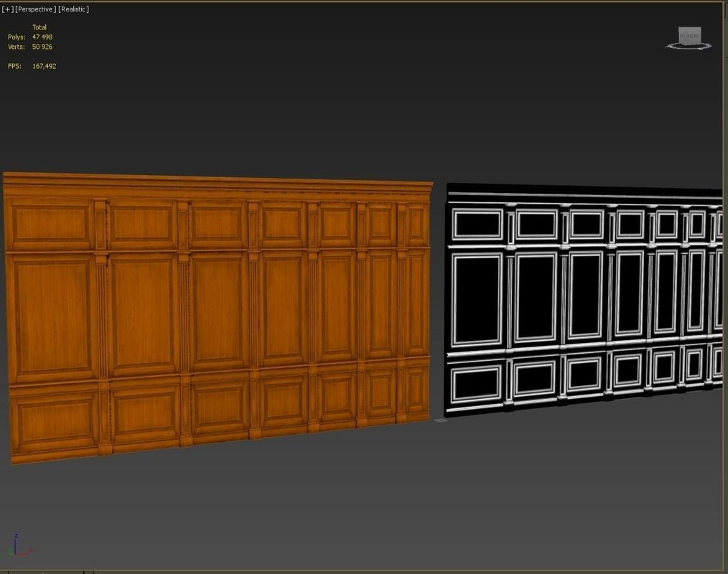Click the ViewCube compass ring
The width and height of the screenshot is (728, 574).
tap(689, 46)
